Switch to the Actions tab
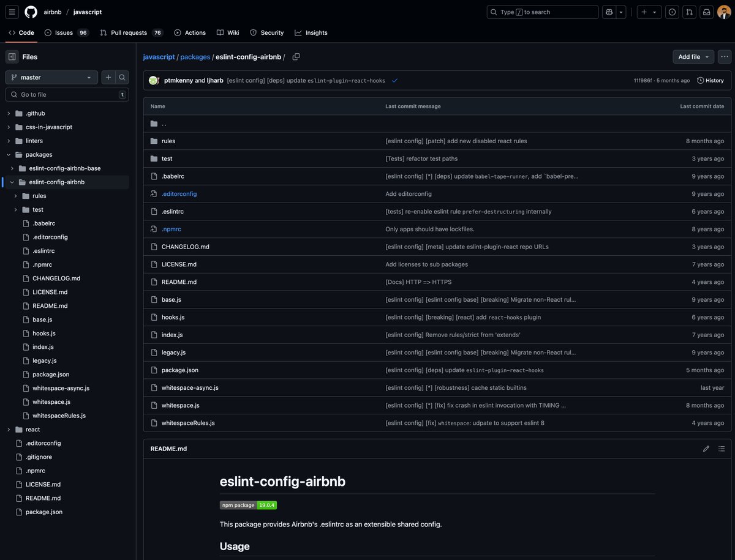 (190, 32)
